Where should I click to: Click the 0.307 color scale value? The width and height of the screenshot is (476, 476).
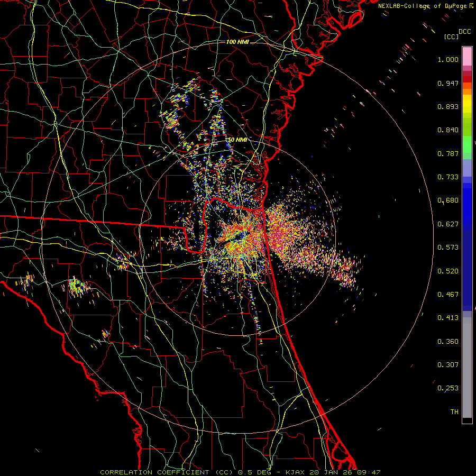click(448, 365)
